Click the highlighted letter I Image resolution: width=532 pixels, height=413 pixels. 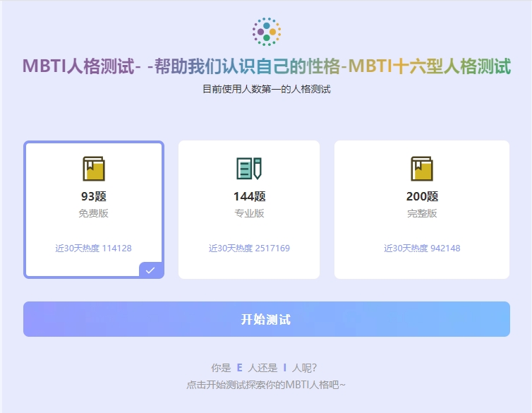pos(284,368)
